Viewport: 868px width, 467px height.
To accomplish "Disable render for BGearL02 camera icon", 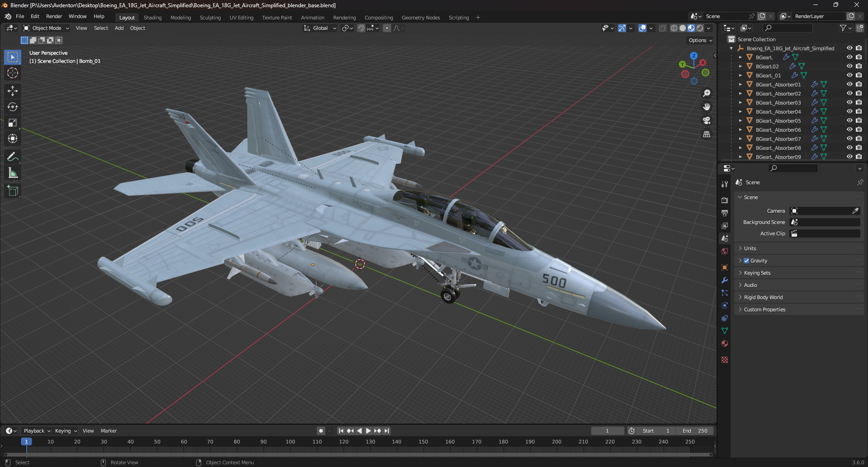I will pos(859,66).
